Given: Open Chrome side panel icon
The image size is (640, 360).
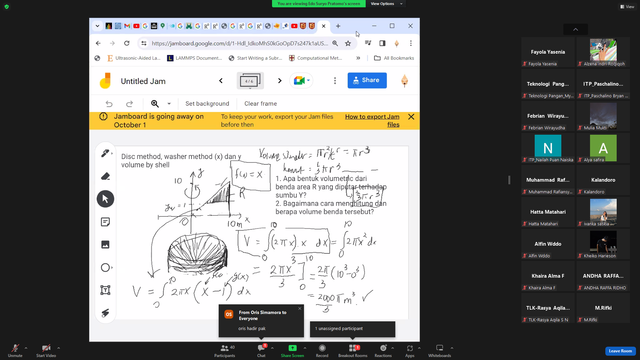Looking at the screenshot, I should click(382, 43).
